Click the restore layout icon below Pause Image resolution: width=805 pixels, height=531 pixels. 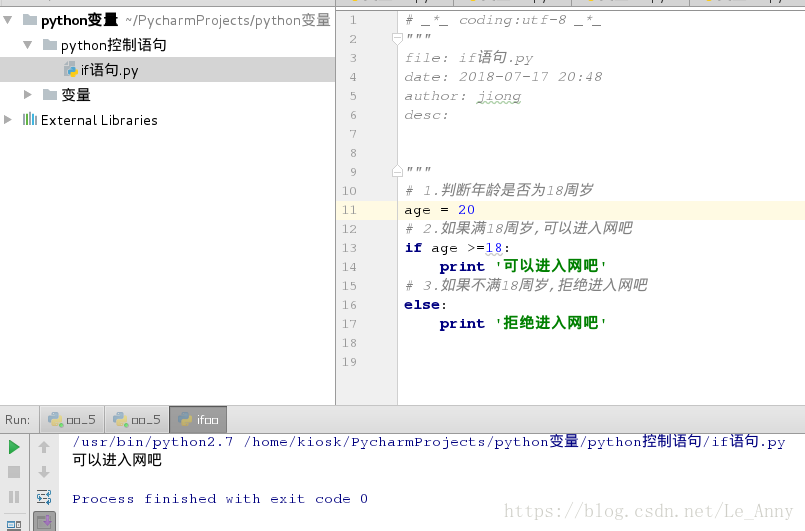[x=14, y=525]
